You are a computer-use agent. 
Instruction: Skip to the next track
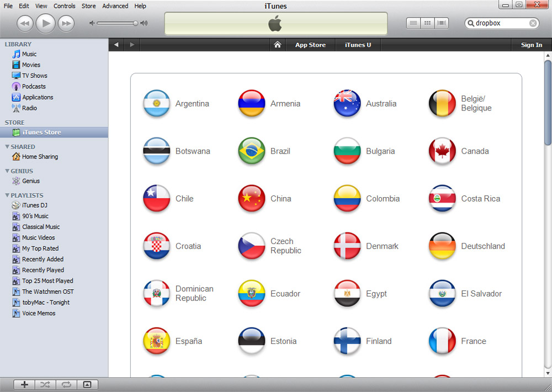point(66,23)
